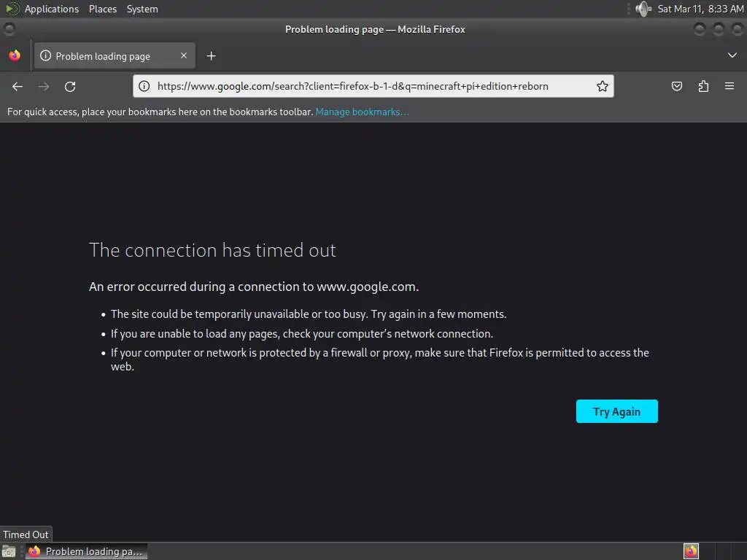Click the 'temporarily unavailable or too busy' bullet

click(x=309, y=314)
